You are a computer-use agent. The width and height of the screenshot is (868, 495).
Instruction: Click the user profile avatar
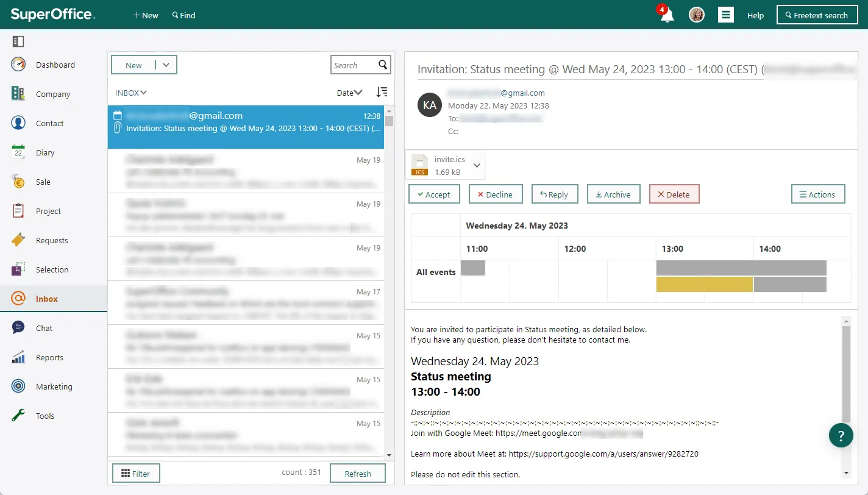696,15
